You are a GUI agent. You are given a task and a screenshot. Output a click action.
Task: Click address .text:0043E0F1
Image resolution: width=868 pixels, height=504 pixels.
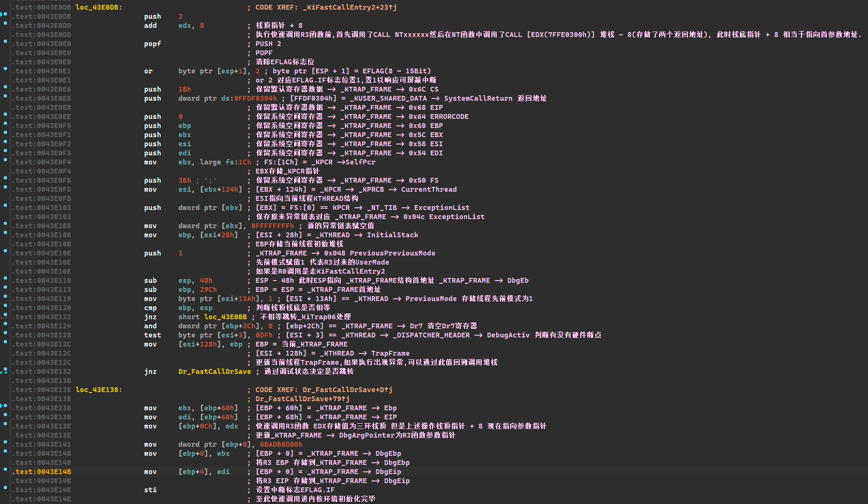point(41,135)
